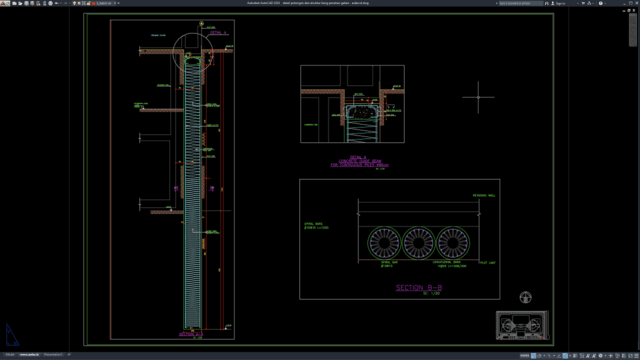The height and width of the screenshot is (360, 640).
Task: Select the www.asdar.id layout tab
Action: (x=29, y=354)
